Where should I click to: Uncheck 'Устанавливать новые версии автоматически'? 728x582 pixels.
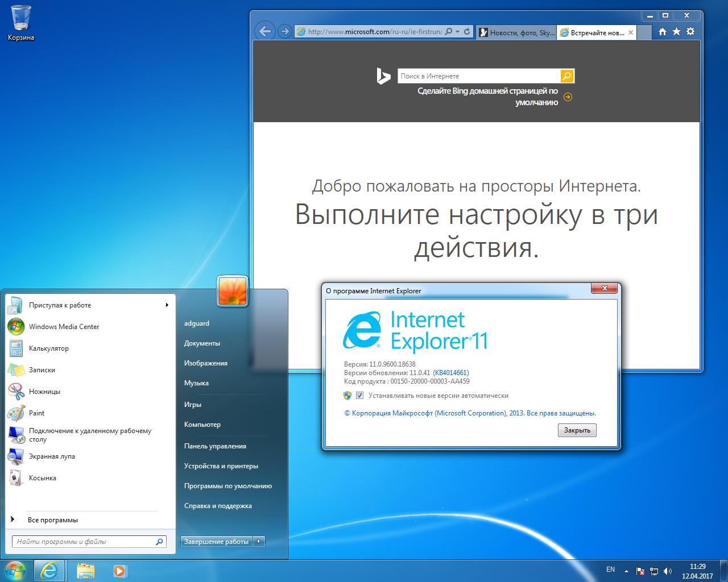tap(359, 396)
